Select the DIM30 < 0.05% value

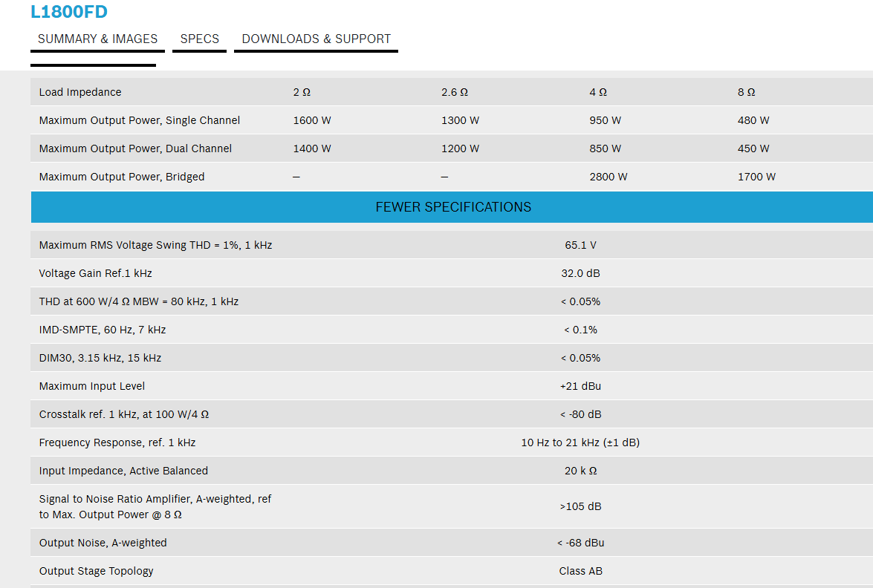580,358
